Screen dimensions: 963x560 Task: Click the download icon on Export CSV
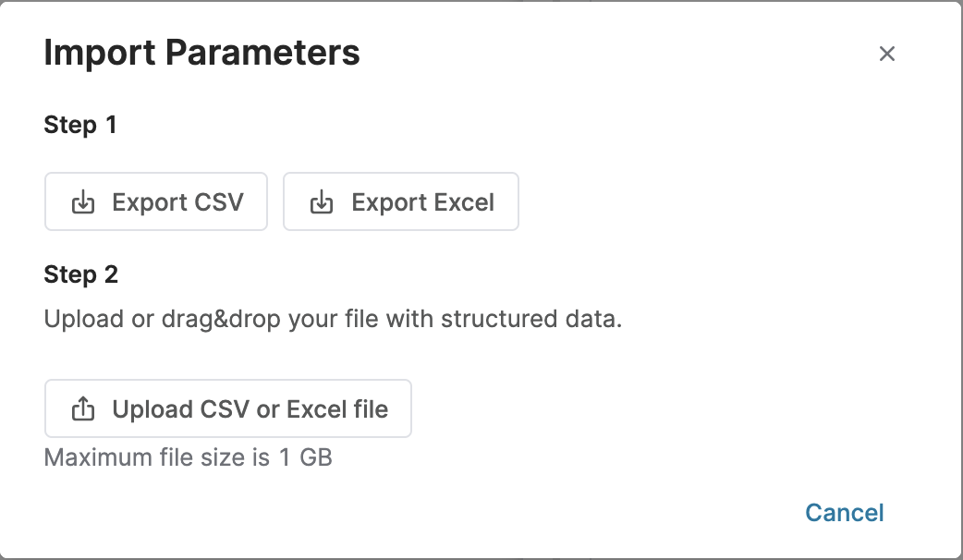tap(83, 202)
